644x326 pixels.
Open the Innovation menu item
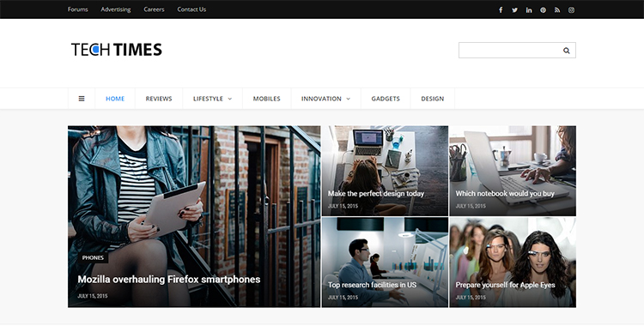[x=321, y=99]
